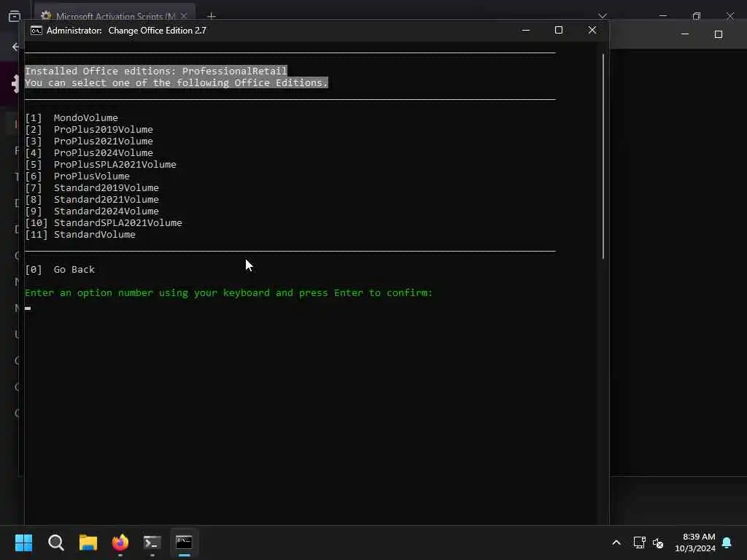
Task: Launch Firefox from the taskbar
Action: point(120,542)
